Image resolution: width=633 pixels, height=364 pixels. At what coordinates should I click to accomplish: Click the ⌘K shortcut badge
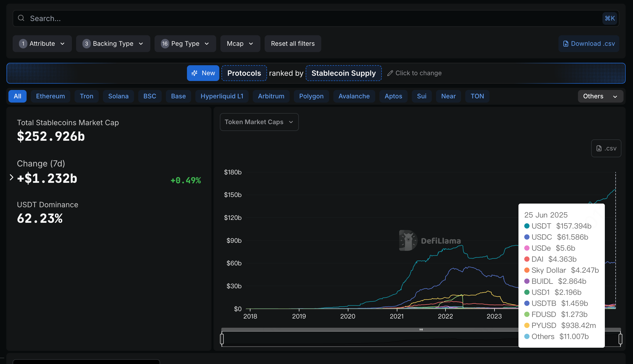[x=610, y=18]
